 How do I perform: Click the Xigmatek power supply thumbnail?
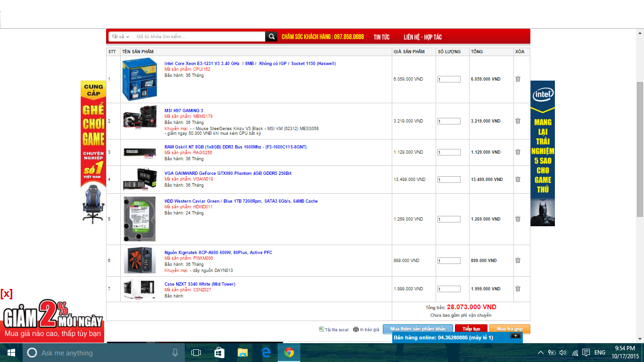pos(140,260)
